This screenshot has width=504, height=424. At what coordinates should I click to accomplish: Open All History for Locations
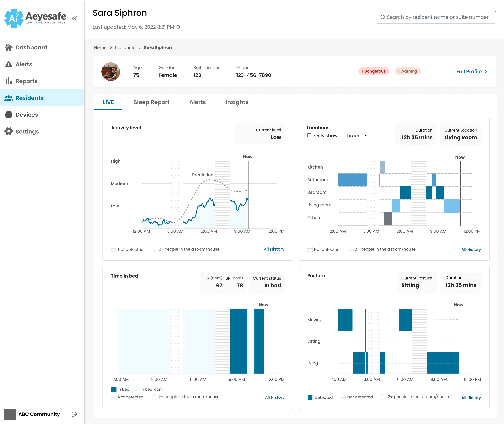pyautogui.click(x=471, y=249)
